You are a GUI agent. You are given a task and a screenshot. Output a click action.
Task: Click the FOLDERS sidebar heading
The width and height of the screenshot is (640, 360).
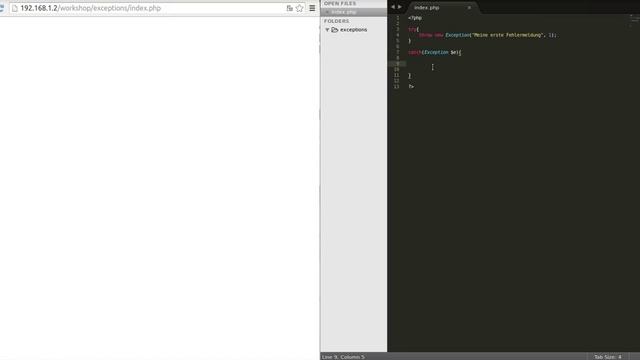coord(336,21)
